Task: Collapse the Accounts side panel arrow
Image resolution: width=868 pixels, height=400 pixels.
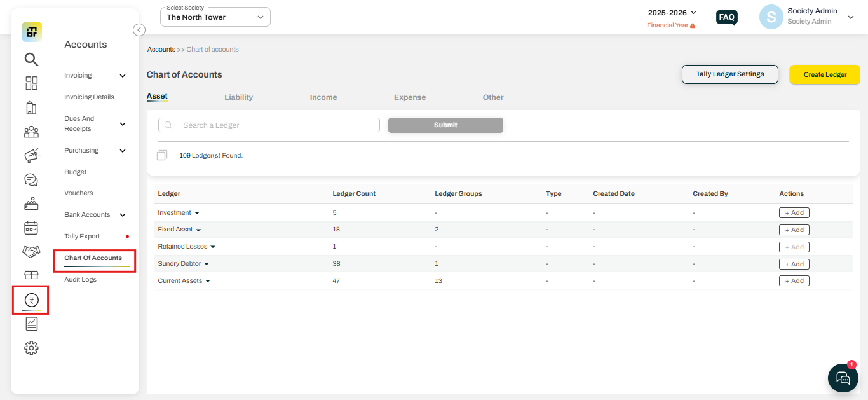Action: click(x=139, y=30)
